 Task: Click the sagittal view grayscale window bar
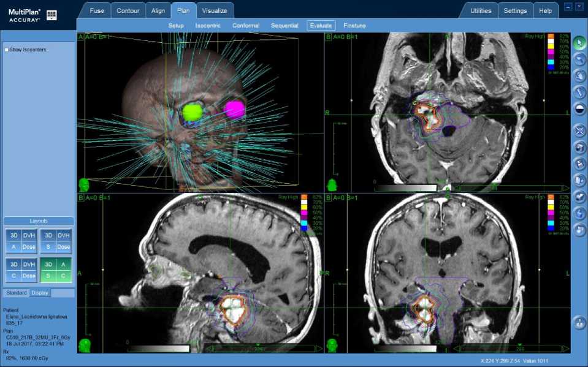158,349
